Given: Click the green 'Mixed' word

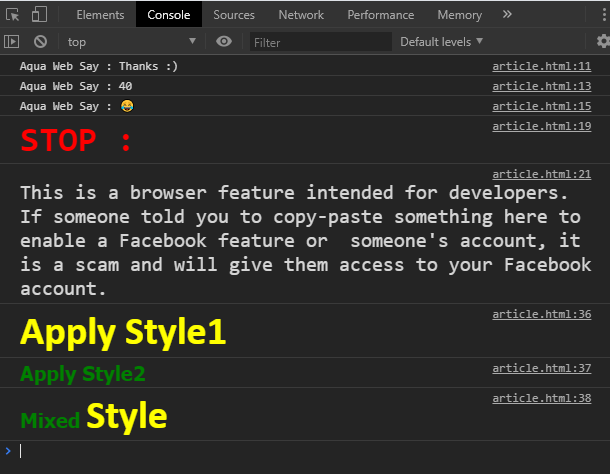Looking at the screenshot, I should [x=50, y=420].
